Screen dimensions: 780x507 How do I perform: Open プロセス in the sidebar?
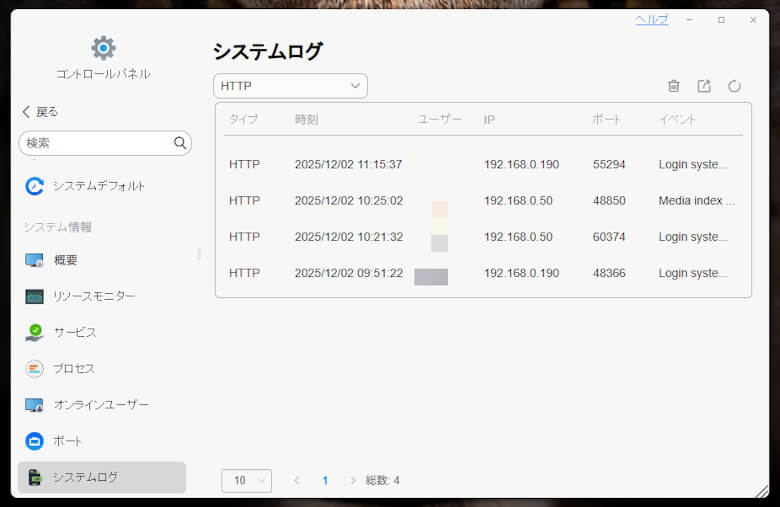(x=73, y=368)
